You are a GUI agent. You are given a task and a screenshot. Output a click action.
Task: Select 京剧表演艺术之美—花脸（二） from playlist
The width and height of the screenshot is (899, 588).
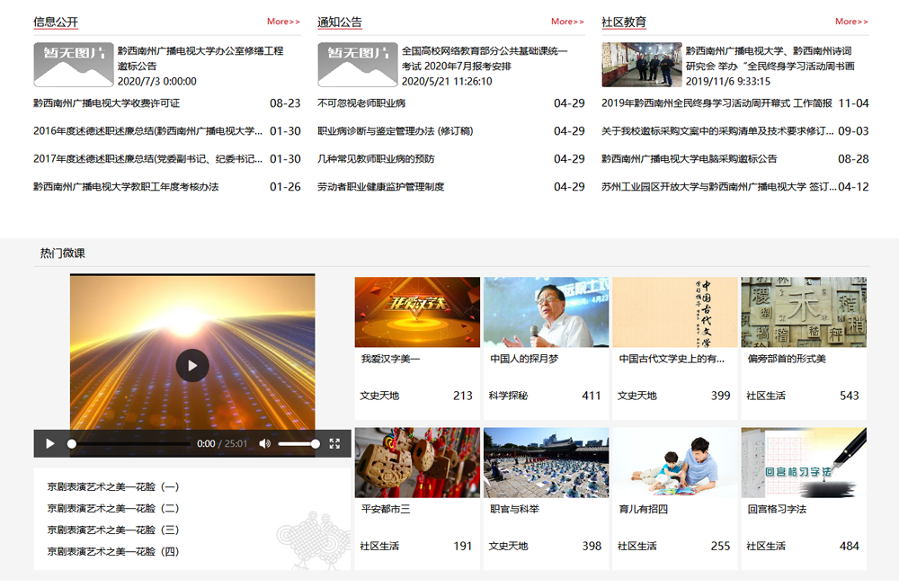[x=113, y=509]
